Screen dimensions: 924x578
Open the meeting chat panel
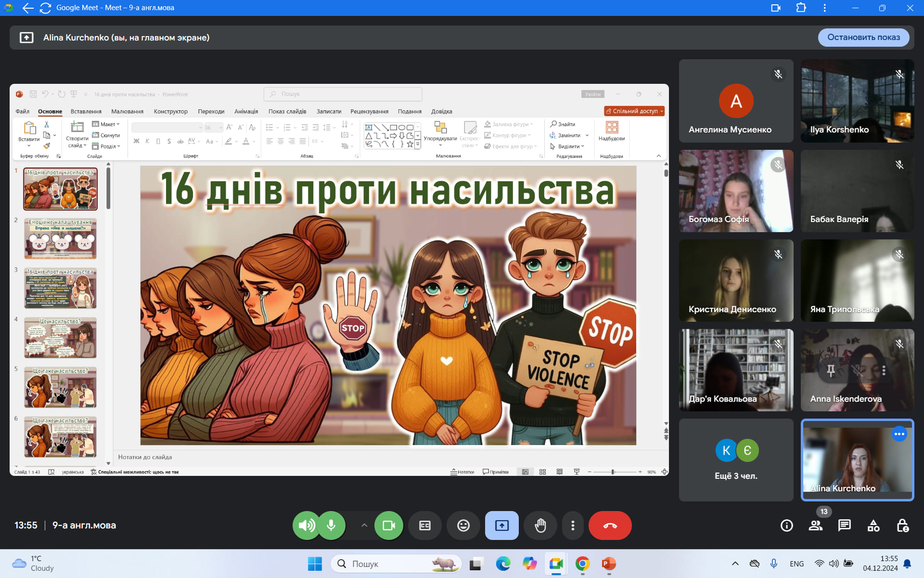coord(845,525)
